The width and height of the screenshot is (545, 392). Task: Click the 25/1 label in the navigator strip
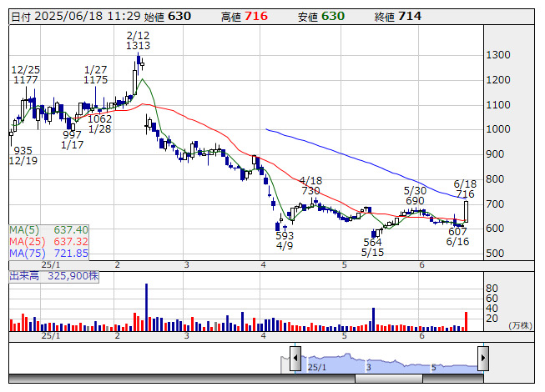(x=317, y=367)
